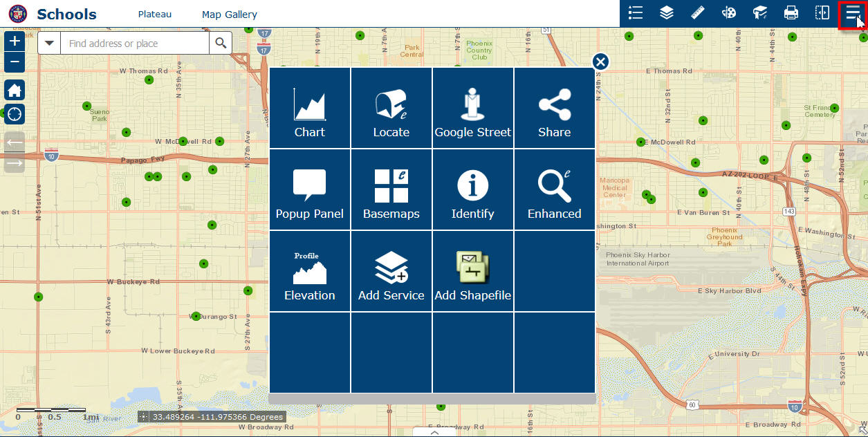Open the graduation cap widget

pyautogui.click(x=760, y=13)
